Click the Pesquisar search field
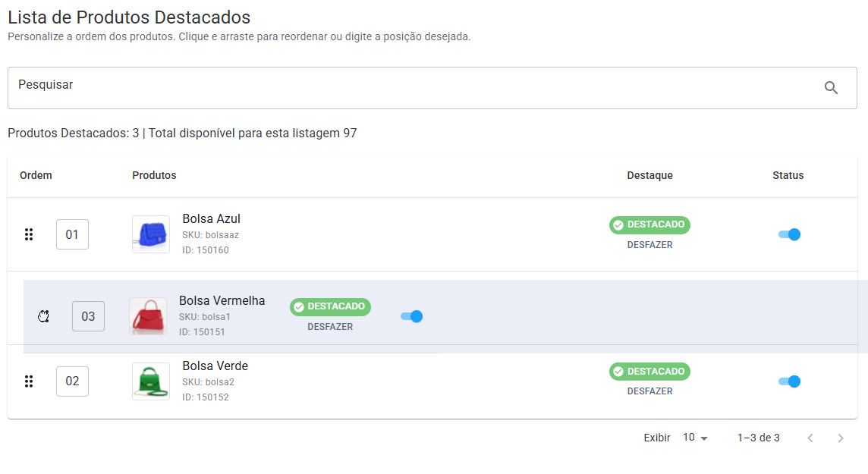 (x=432, y=88)
